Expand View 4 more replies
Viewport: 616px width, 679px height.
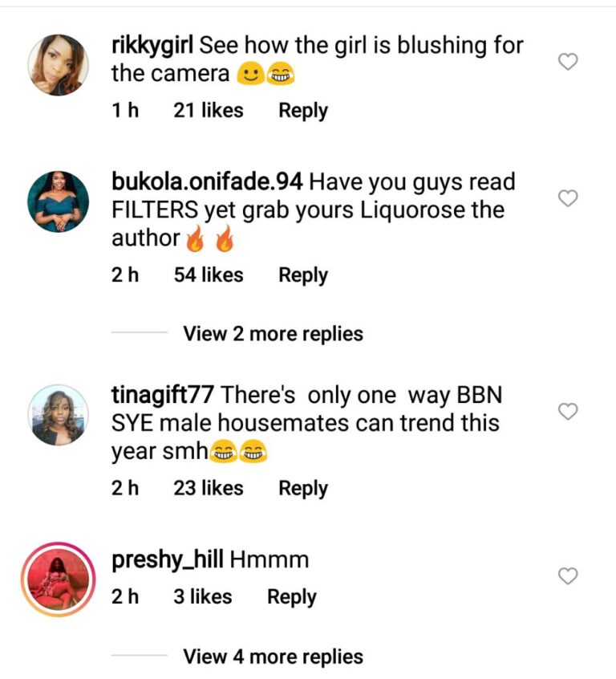tap(273, 657)
